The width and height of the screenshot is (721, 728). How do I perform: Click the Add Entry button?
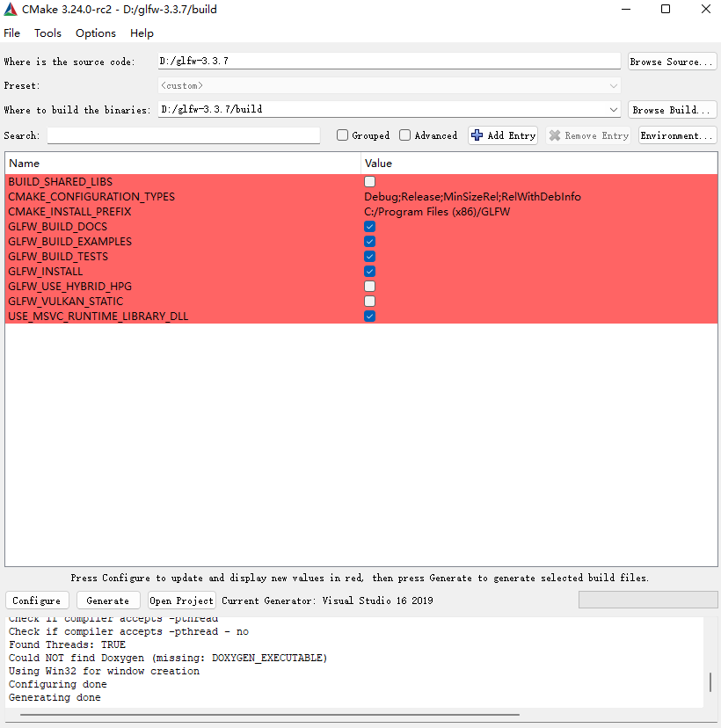[x=503, y=135]
